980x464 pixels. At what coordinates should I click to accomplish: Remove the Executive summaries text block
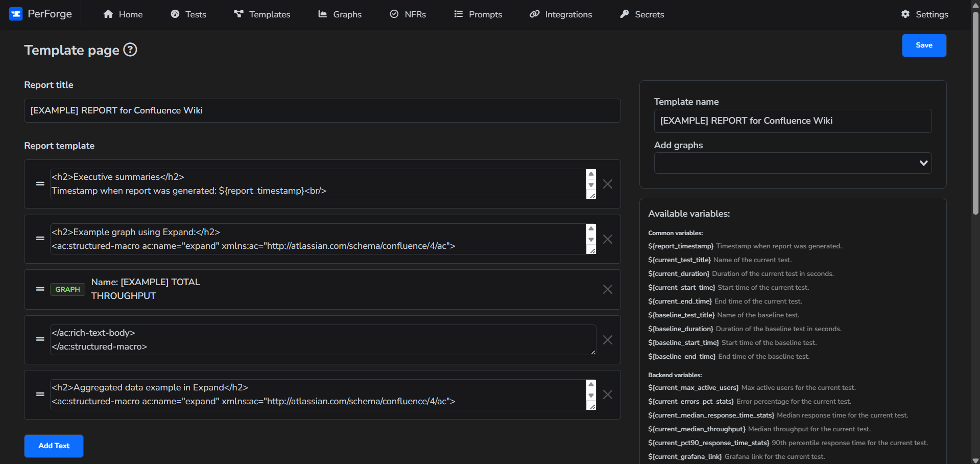(607, 184)
